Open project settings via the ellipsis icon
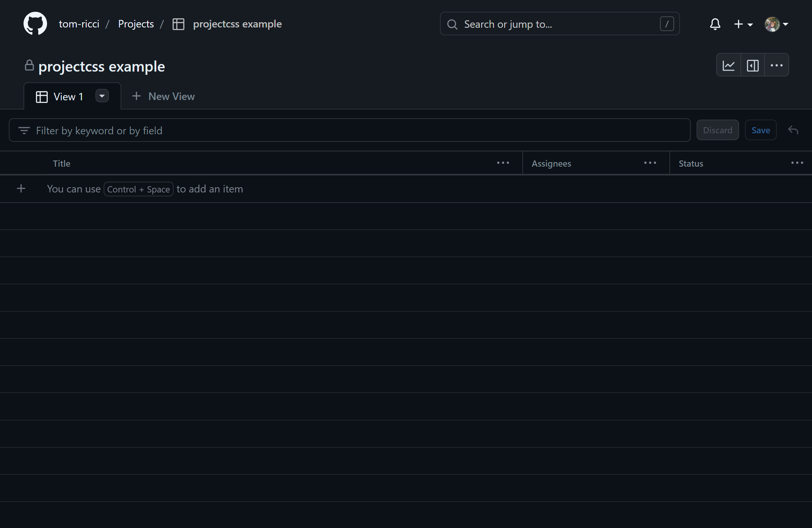812x528 pixels. pyautogui.click(x=776, y=65)
